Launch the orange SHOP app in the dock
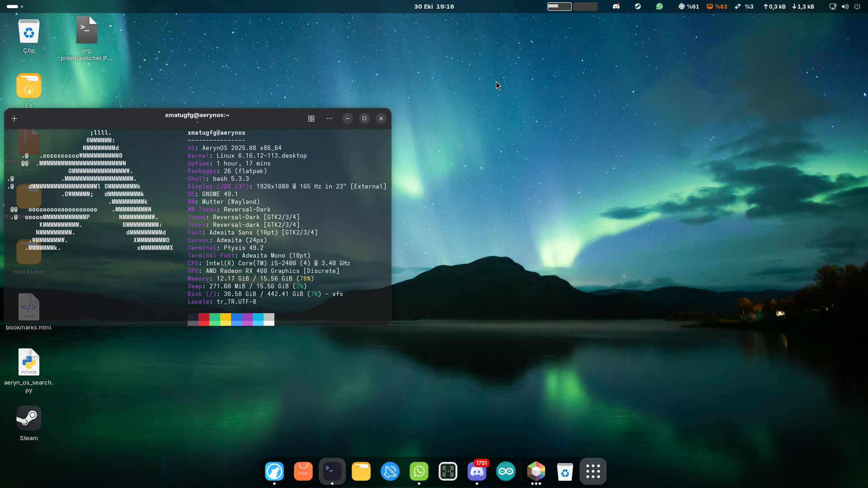Screen dimensions: 868x488 (303, 471)
